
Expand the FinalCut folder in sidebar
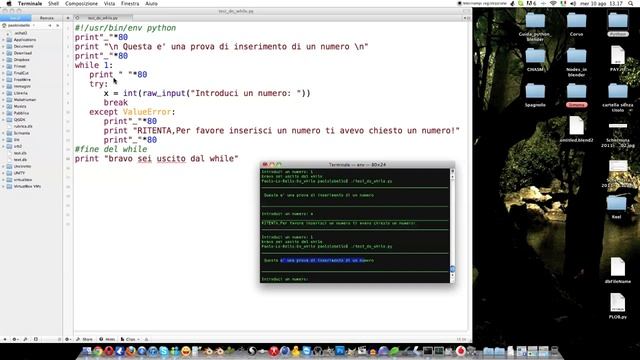click(x=3, y=73)
